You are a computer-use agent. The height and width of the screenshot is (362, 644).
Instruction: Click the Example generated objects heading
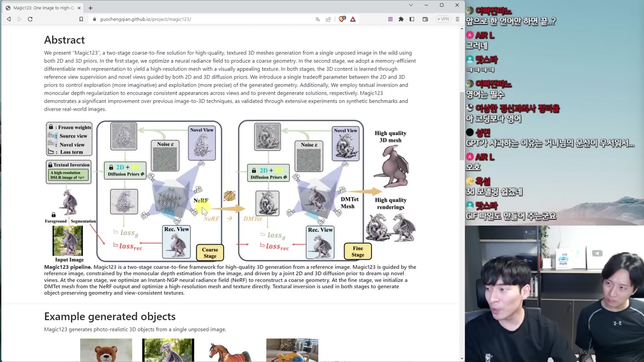[110, 317]
